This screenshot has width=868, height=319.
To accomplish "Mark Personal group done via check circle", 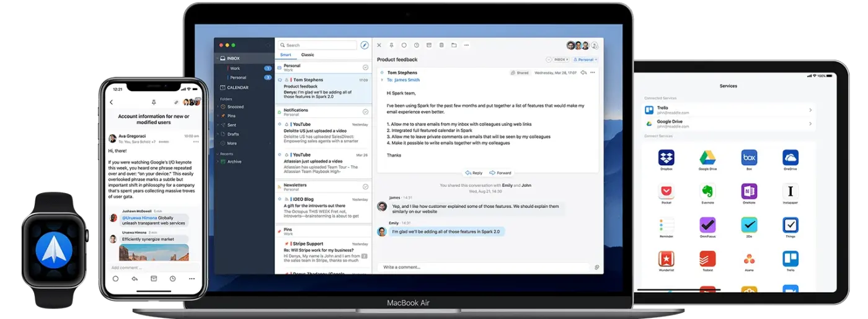I will 366,67.
